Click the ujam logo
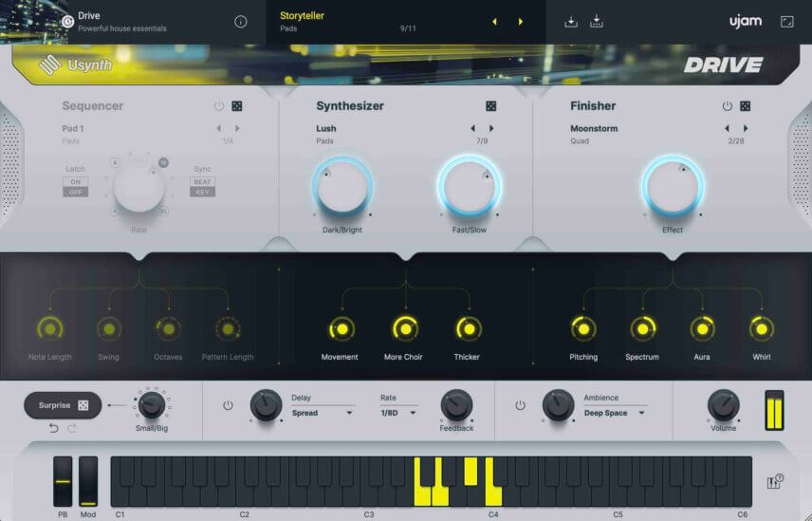812x521 pixels. 746,22
